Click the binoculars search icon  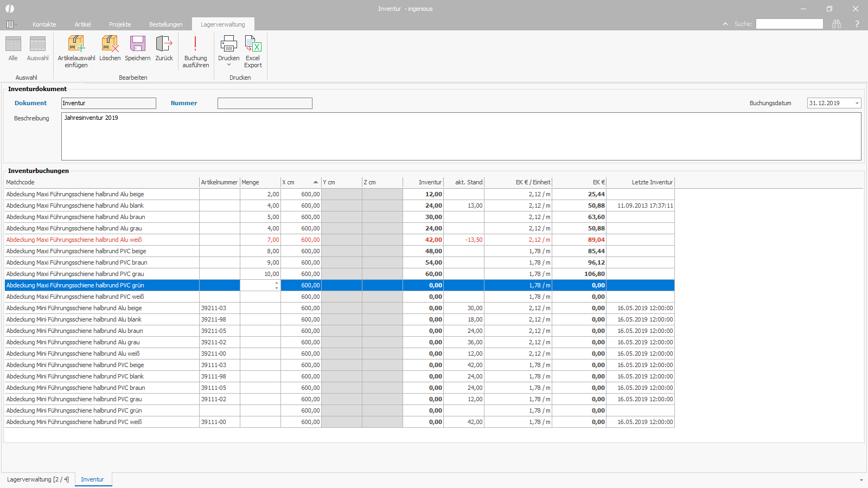click(837, 24)
